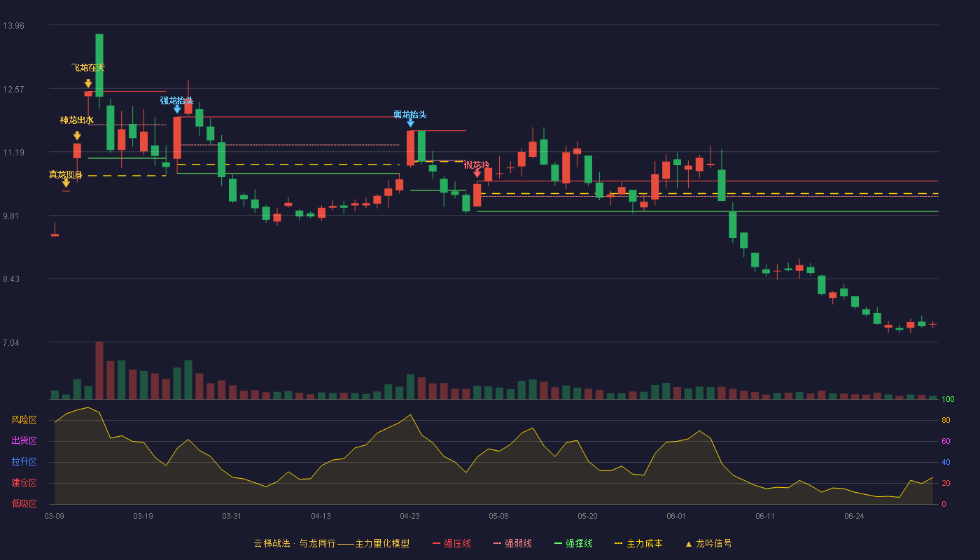Select the 飞龙在天 label text
The width and height of the screenshot is (980, 560).
(88, 68)
